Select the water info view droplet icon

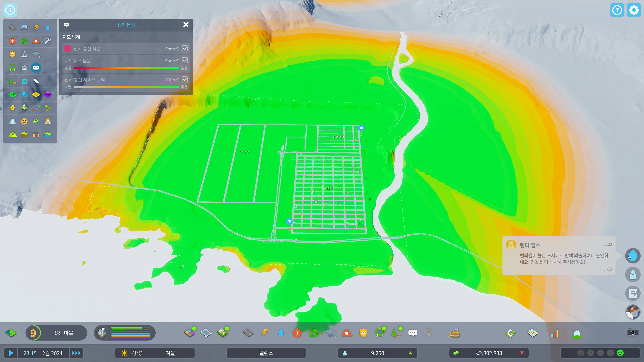click(x=48, y=27)
